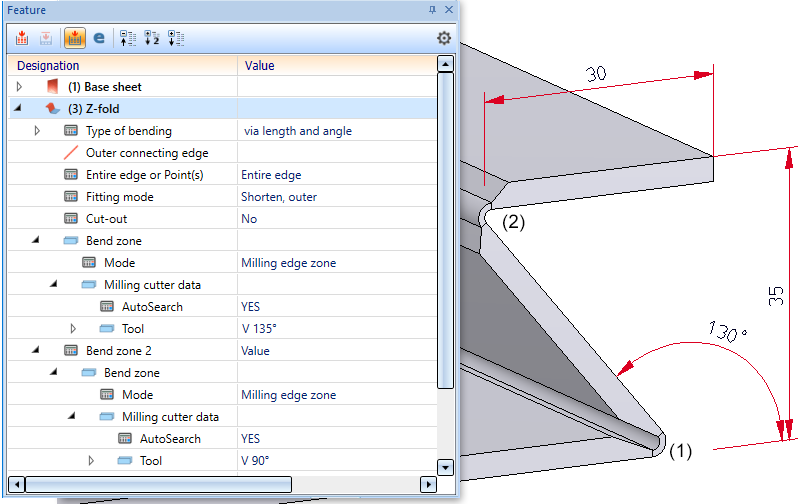
Task: Click the highlighted orange feature log icon
Action: point(74,38)
